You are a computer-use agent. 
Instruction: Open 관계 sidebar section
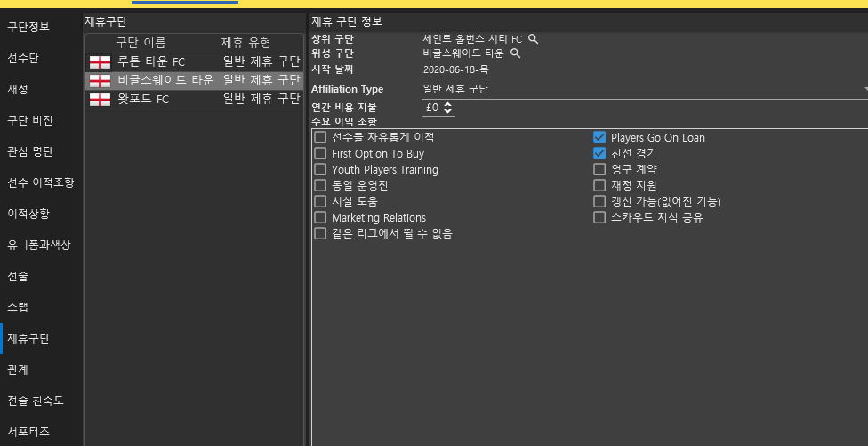pos(18,369)
